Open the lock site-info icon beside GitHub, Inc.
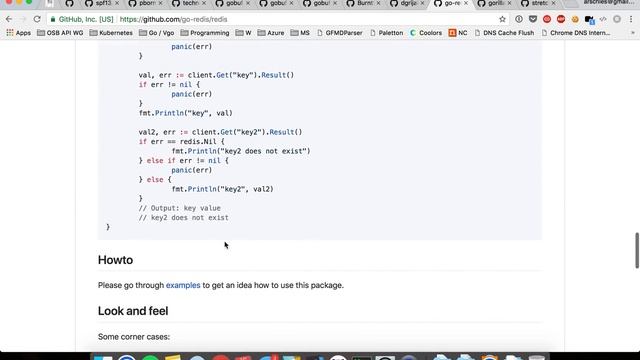 53,19
